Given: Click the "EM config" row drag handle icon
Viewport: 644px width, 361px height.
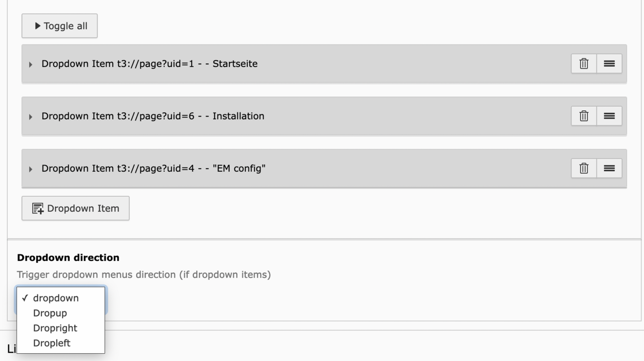Looking at the screenshot, I should point(609,168).
